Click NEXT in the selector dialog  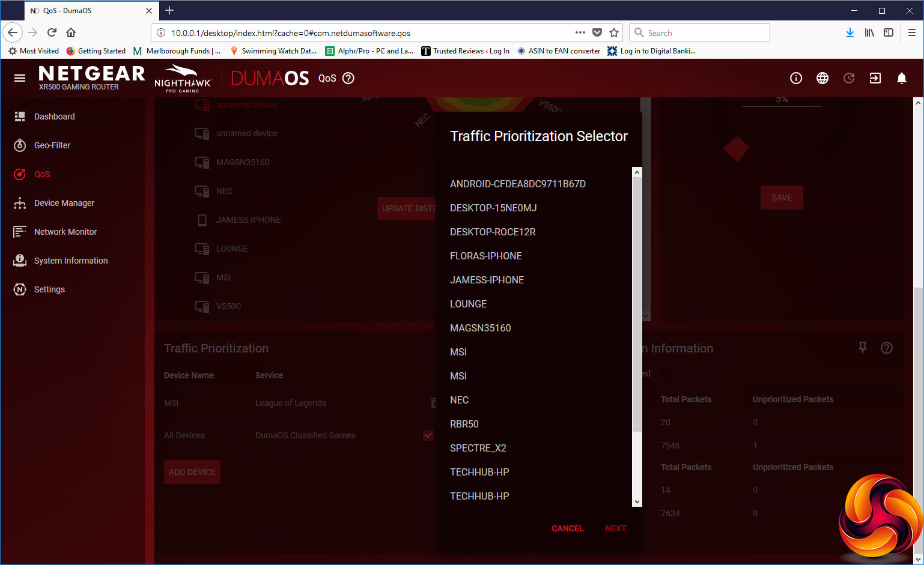(x=616, y=528)
